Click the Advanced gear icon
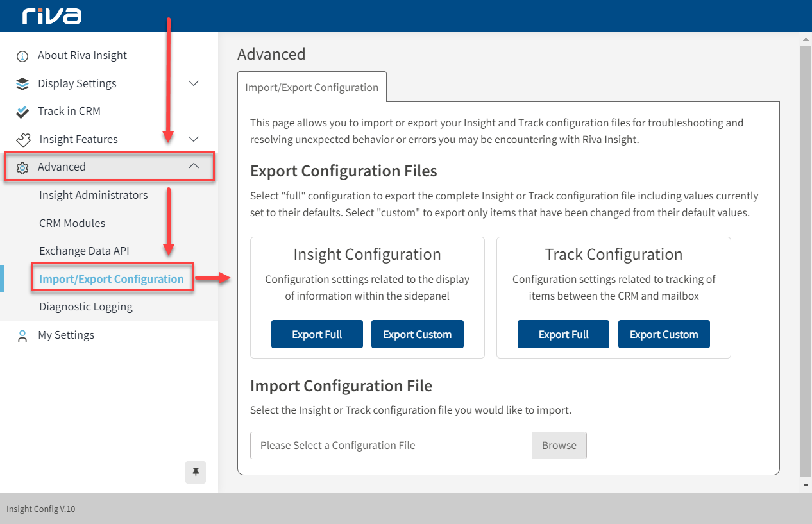This screenshot has height=524, width=812. tap(22, 167)
